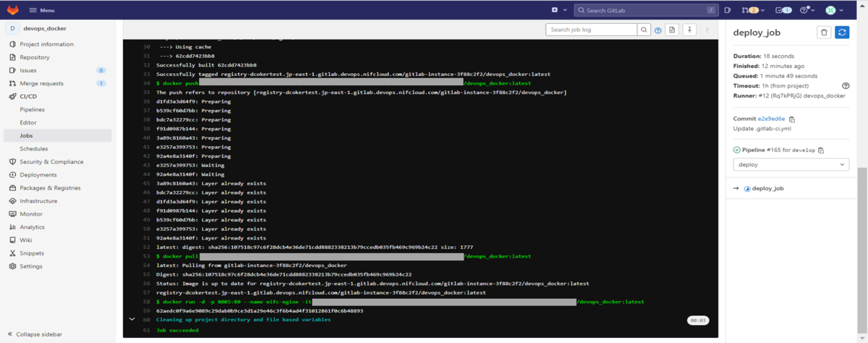Click the Settings gear icon
This screenshot has width=868, height=343.
click(12, 266)
